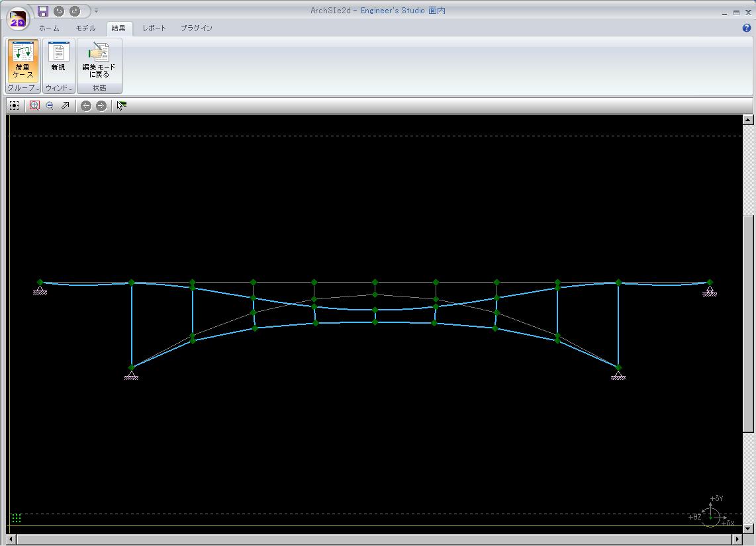Viewport: 756px width, 546px height.
Task: Open the help question mark icon
Action: pyautogui.click(x=747, y=28)
